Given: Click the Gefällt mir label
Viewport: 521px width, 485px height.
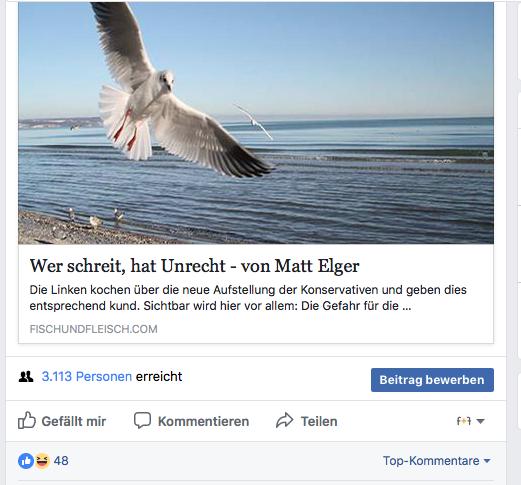Looking at the screenshot, I should coord(74,421).
